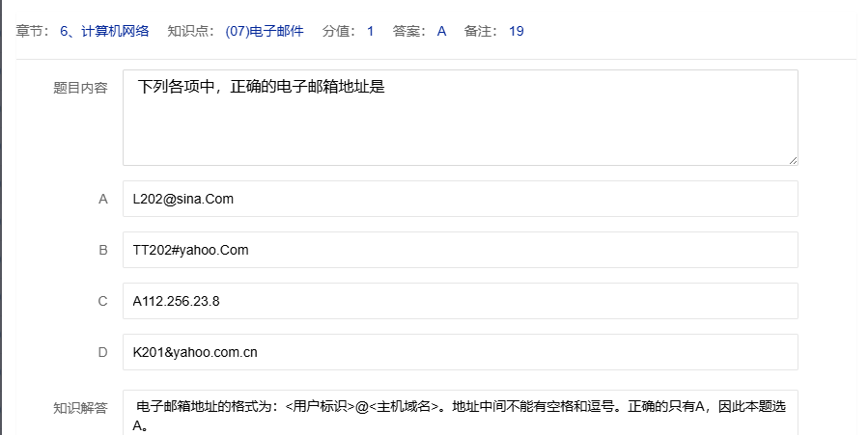The width and height of the screenshot is (868, 435).
Task: Click the label for option B
Action: point(102,250)
